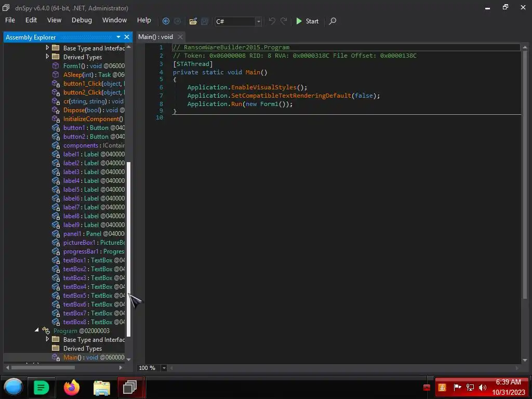Click the RansomWareBuilder2015.Program comment line
Screen dimensions: 532x399
pyautogui.click(x=231, y=47)
